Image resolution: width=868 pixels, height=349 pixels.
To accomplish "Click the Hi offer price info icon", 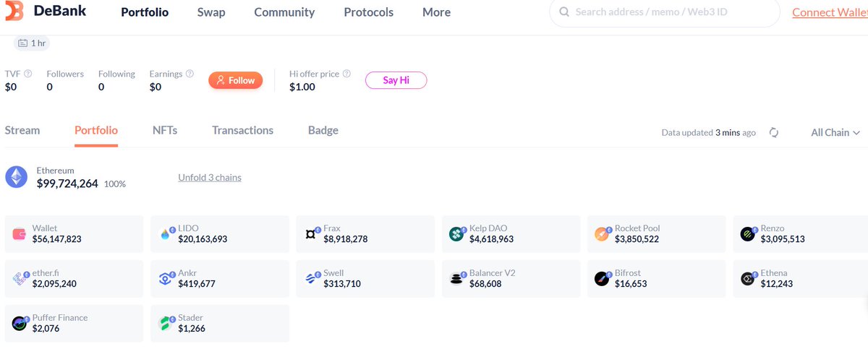I will [346, 74].
